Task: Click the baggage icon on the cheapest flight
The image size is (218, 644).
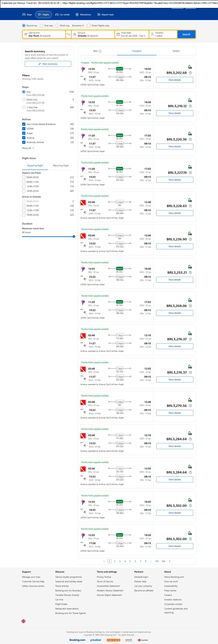Action: click(190, 67)
